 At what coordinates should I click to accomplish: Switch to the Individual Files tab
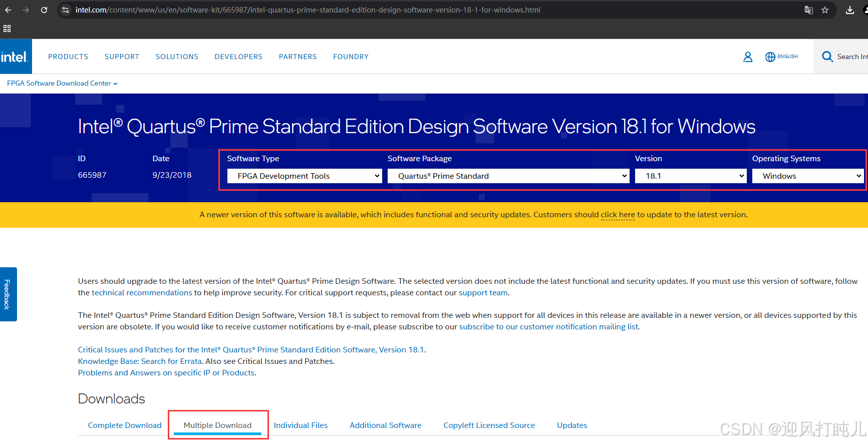pos(301,425)
